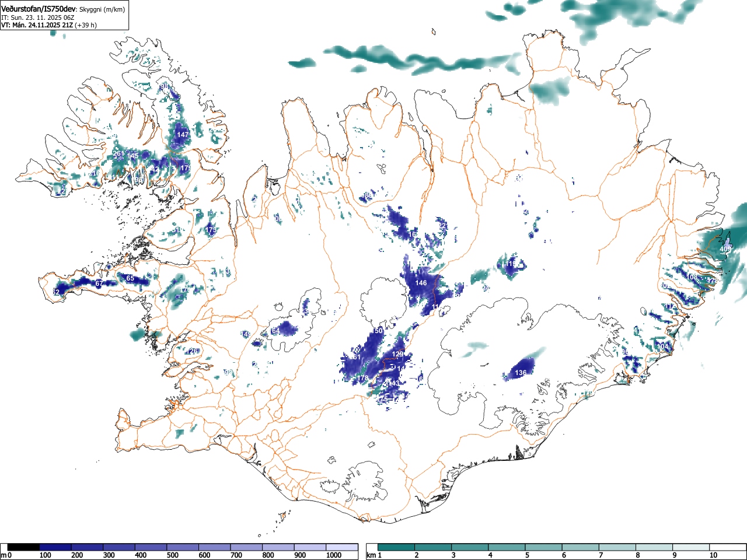The height and width of the screenshot is (560, 747).
Task: Select the 500–600 m legend swatch
Action: pos(183,547)
